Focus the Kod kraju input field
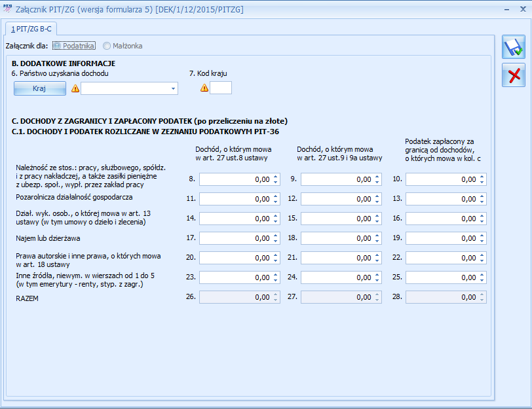532x409 pixels. point(221,88)
